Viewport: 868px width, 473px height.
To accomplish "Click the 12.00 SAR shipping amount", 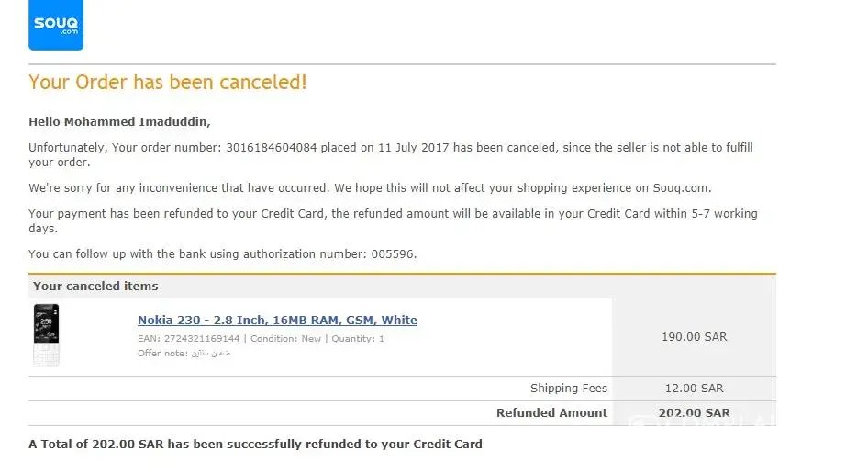I will [x=694, y=389].
